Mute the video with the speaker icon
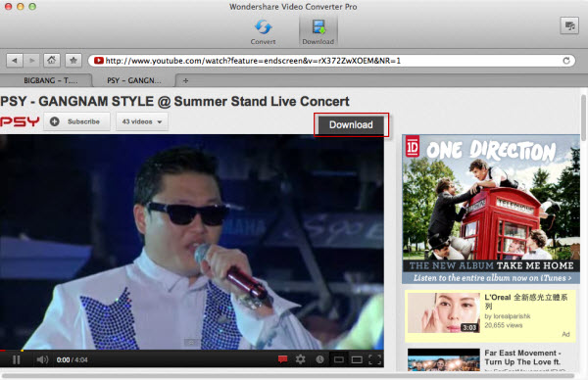Image resolution: width=588 pixels, height=380 pixels. (x=42, y=359)
